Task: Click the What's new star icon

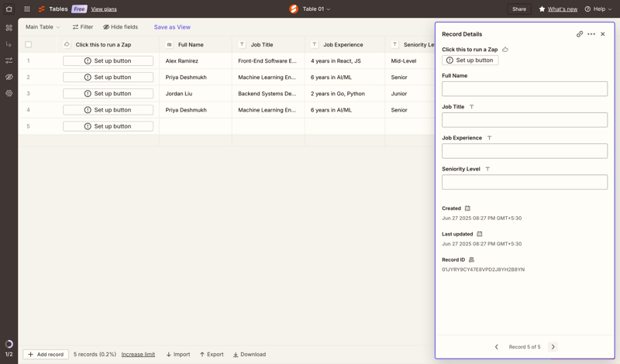Action: [x=542, y=9]
